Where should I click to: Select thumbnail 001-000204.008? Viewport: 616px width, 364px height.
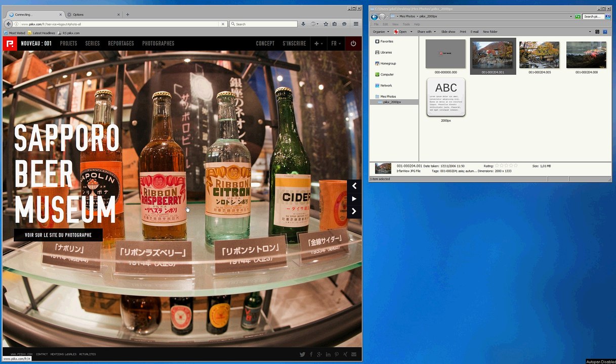pos(586,57)
